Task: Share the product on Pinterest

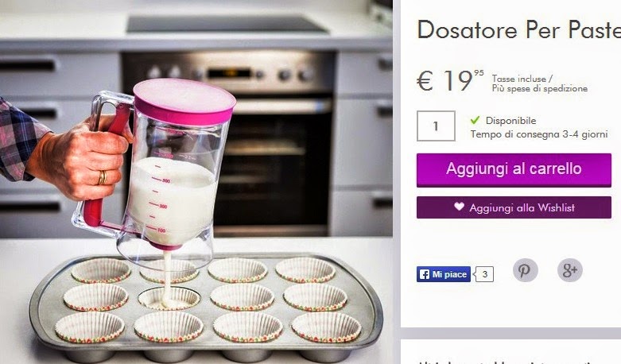Action: click(x=525, y=271)
